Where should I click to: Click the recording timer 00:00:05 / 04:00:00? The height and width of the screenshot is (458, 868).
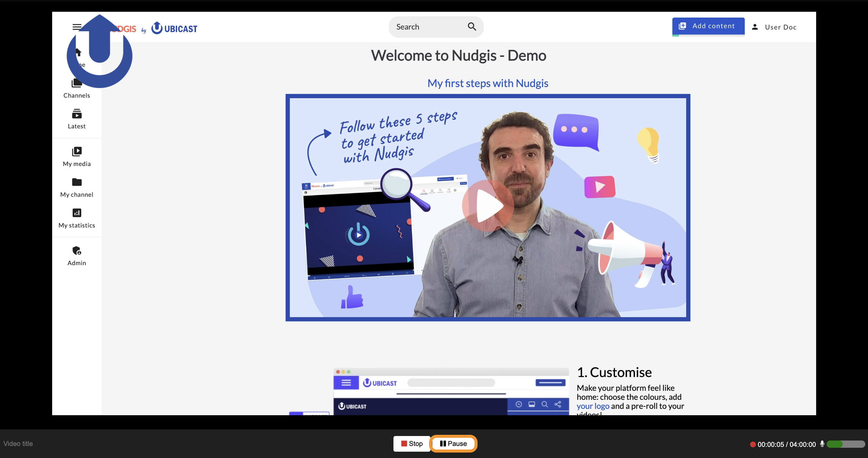click(787, 444)
